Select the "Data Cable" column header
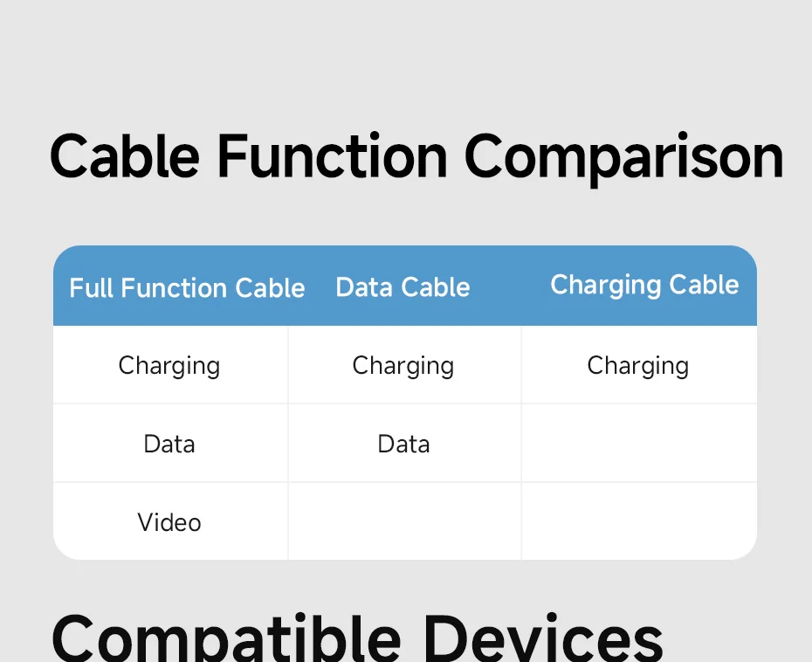The image size is (812, 662). (x=403, y=287)
